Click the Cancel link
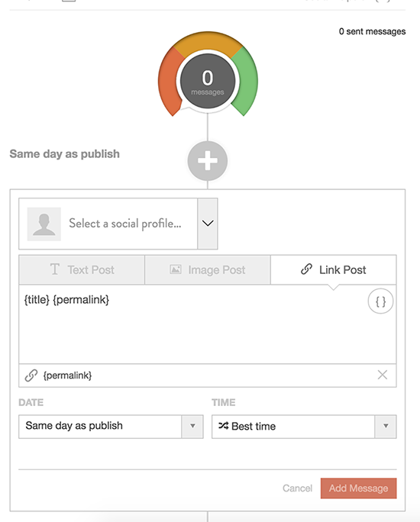Image resolution: width=420 pixels, height=522 pixels. tap(297, 488)
